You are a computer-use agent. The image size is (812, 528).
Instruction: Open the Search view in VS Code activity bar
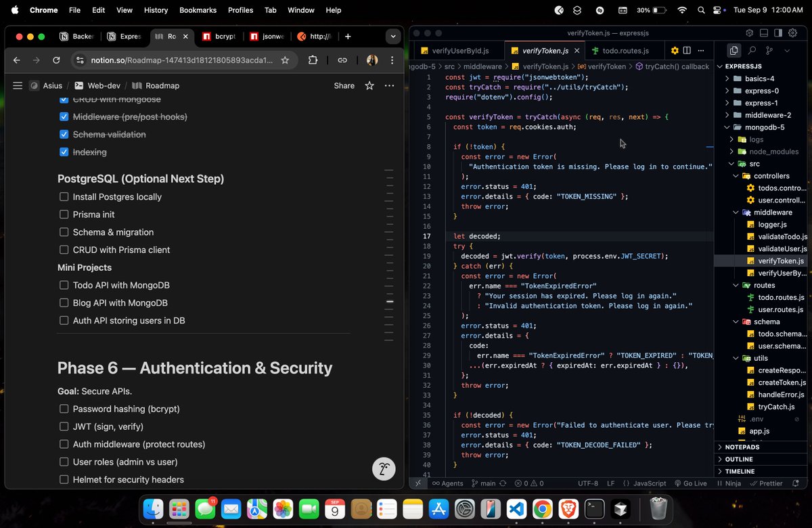(x=751, y=50)
